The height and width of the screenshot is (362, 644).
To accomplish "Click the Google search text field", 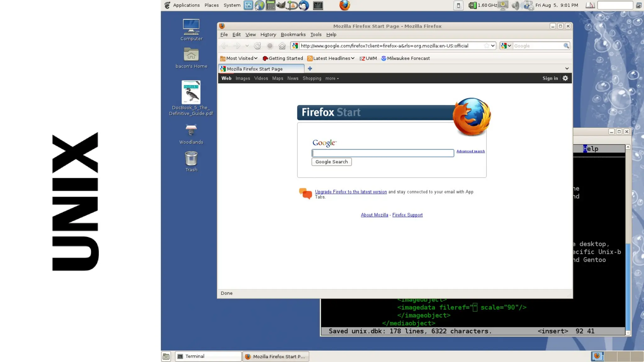I will tap(382, 153).
